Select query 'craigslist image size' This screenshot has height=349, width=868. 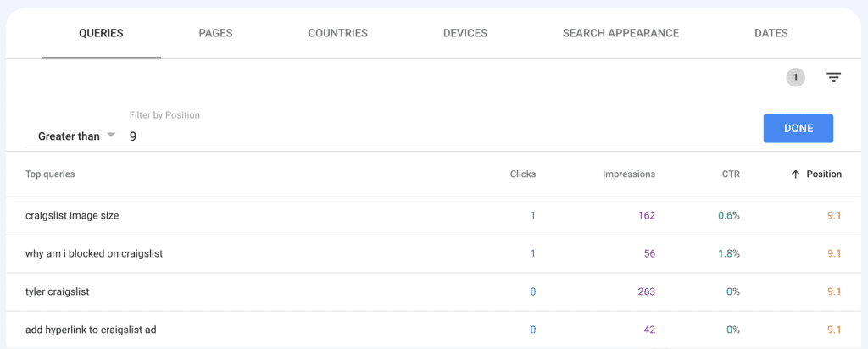[72, 216]
